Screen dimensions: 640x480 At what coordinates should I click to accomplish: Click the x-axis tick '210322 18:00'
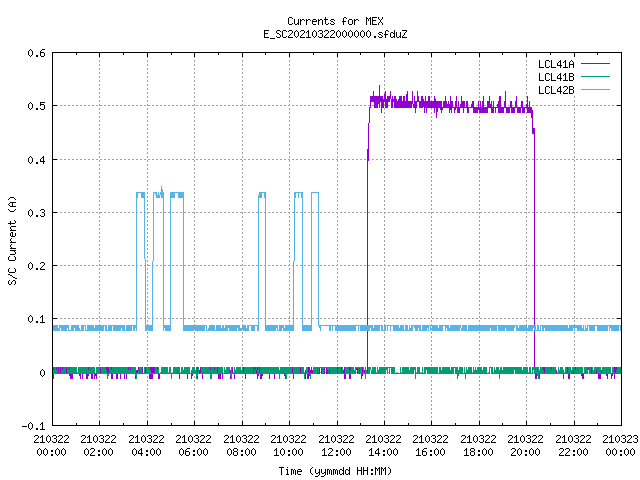478,446
